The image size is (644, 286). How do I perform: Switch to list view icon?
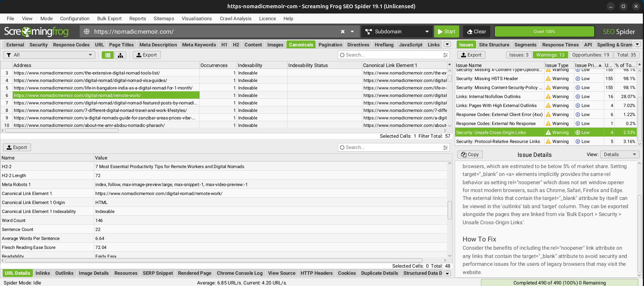(x=108, y=55)
